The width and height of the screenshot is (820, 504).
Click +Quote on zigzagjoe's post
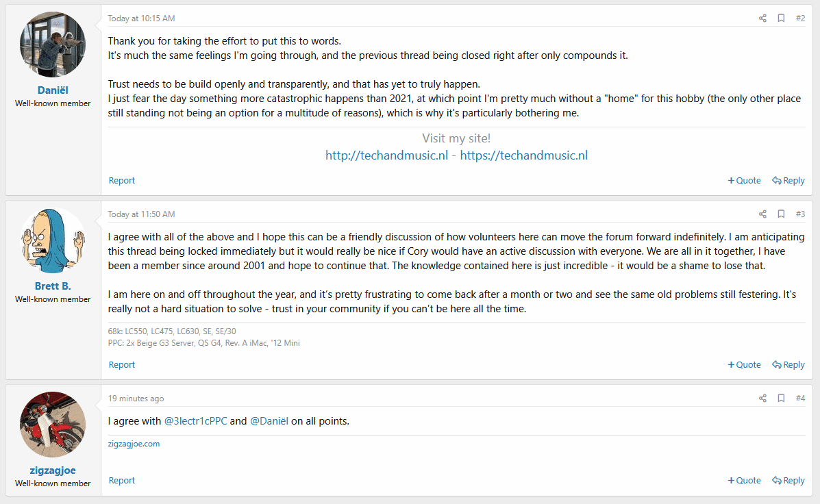(x=744, y=480)
